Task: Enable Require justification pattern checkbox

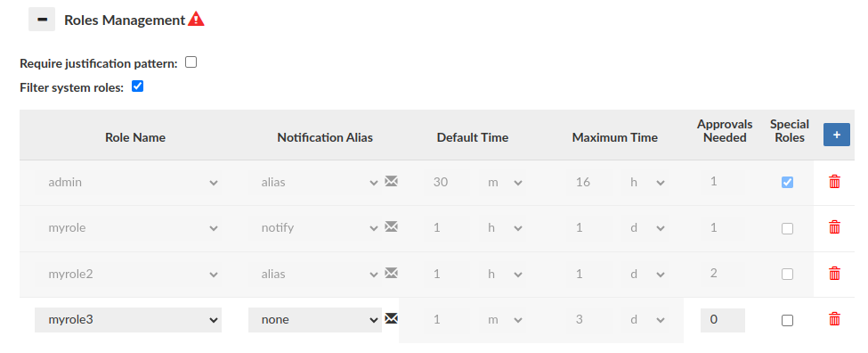Action: pos(191,62)
